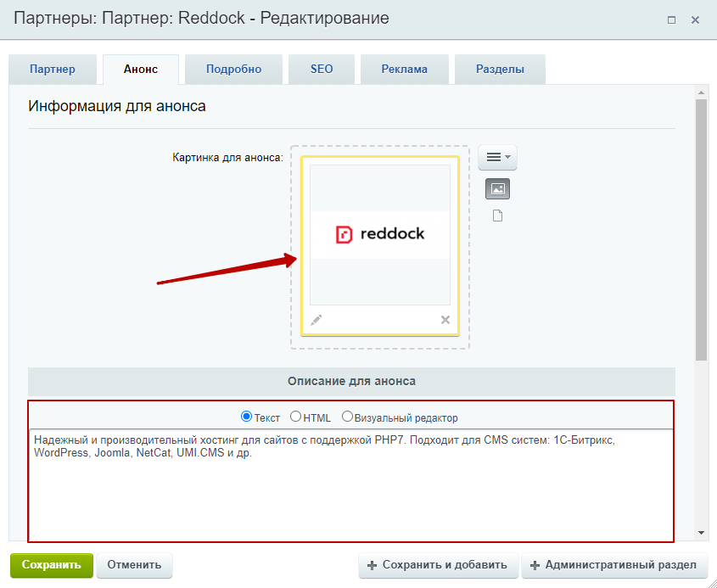Open the Подробно tab
Image resolution: width=717 pixels, height=588 pixels.
click(x=233, y=69)
